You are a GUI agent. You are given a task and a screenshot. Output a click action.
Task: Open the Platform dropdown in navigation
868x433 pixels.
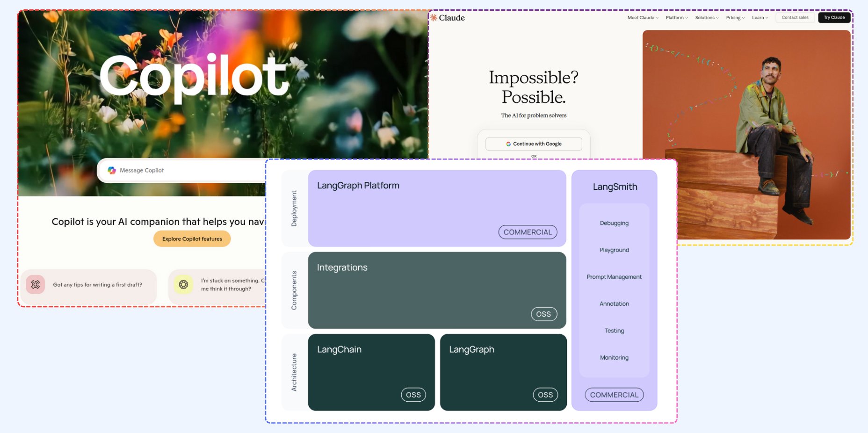pos(676,18)
